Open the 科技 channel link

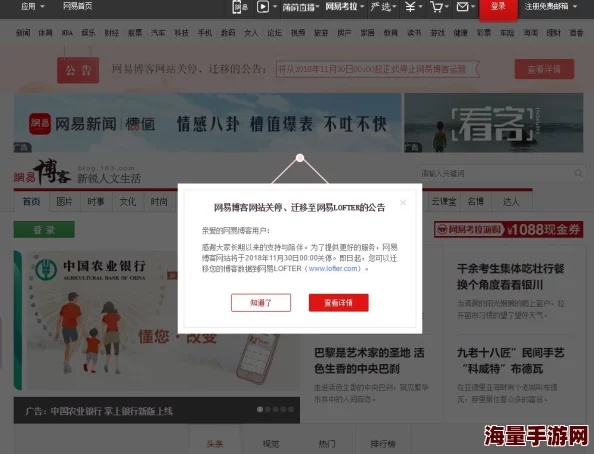pyautogui.click(x=181, y=33)
